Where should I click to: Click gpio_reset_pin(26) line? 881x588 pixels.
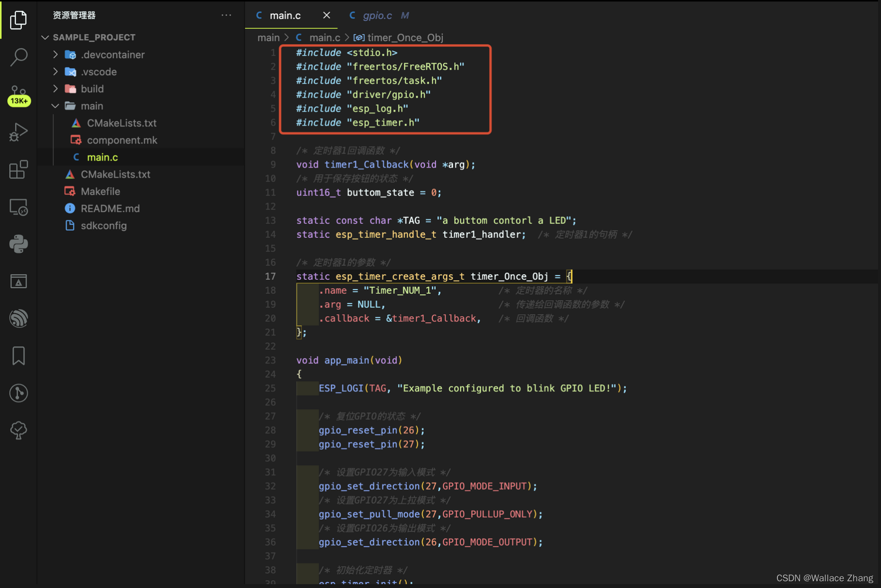click(x=372, y=430)
